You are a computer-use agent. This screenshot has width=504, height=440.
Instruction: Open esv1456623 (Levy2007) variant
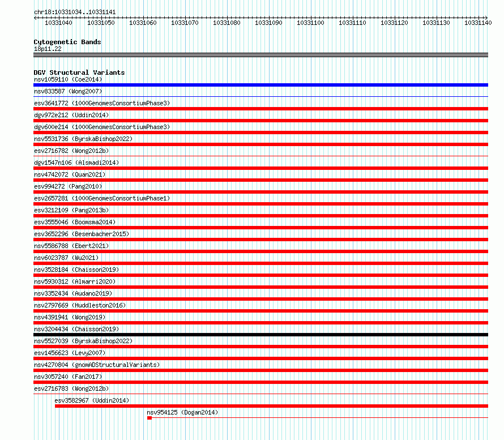[70, 353]
